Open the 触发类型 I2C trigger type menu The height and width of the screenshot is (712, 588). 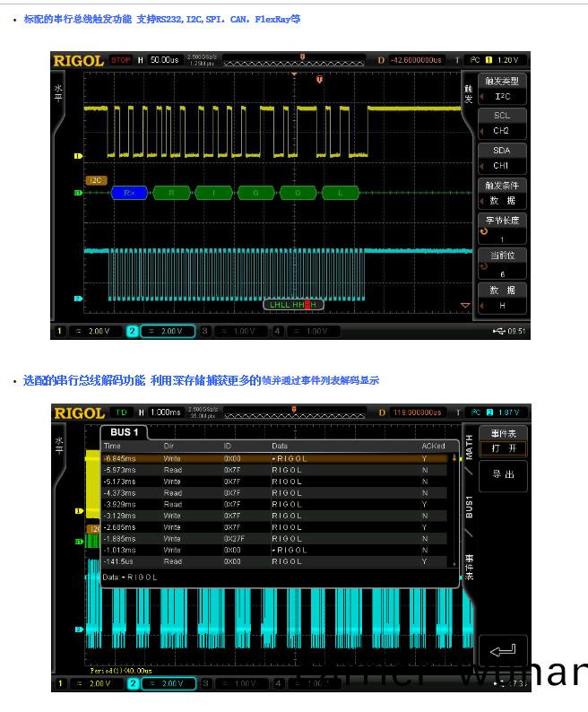pos(503,88)
